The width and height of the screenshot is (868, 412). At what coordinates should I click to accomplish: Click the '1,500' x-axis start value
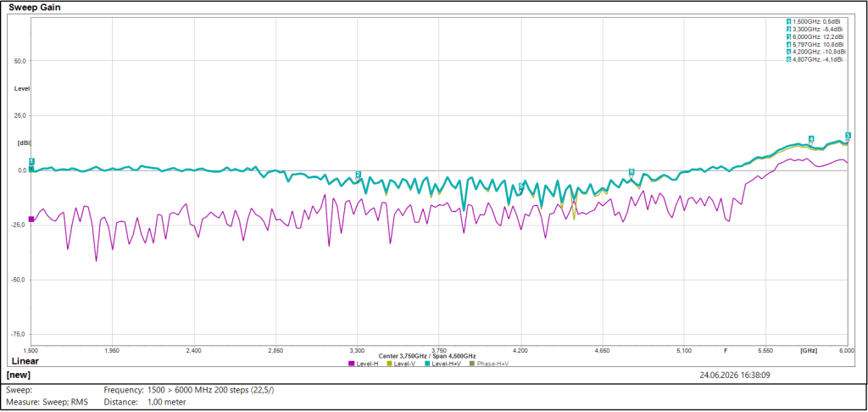coord(31,350)
